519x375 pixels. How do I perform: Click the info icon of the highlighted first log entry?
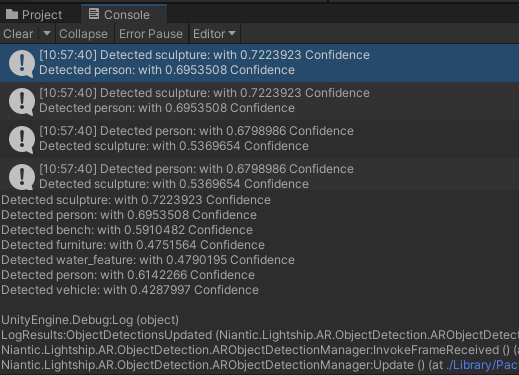(x=22, y=63)
